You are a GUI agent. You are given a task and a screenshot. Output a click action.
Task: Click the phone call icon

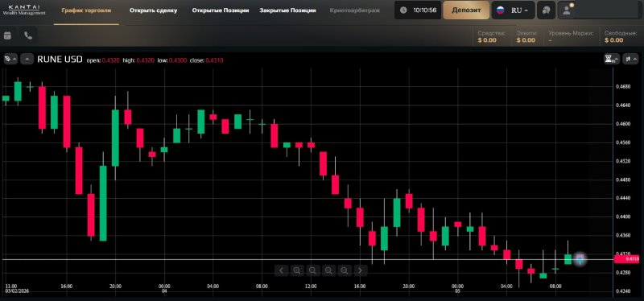(x=28, y=35)
